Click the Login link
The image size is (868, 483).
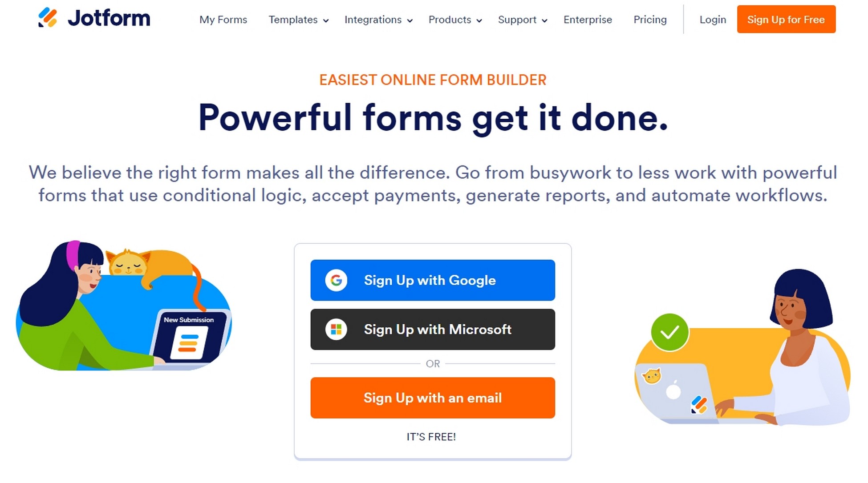[x=713, y=20]
